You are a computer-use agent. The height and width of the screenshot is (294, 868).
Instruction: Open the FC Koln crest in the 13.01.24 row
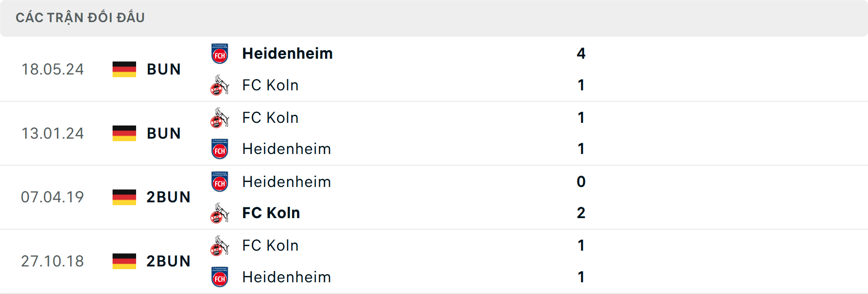point(220,117)
